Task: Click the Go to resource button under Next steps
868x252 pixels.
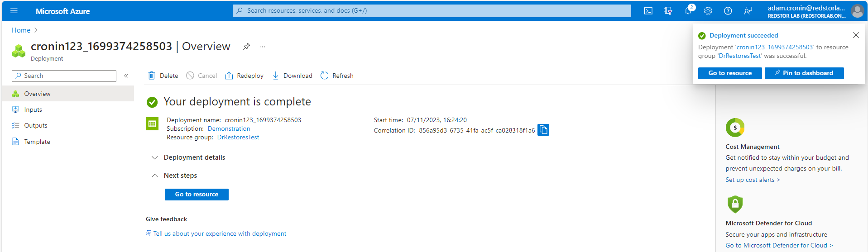Action: pos(197,194)
